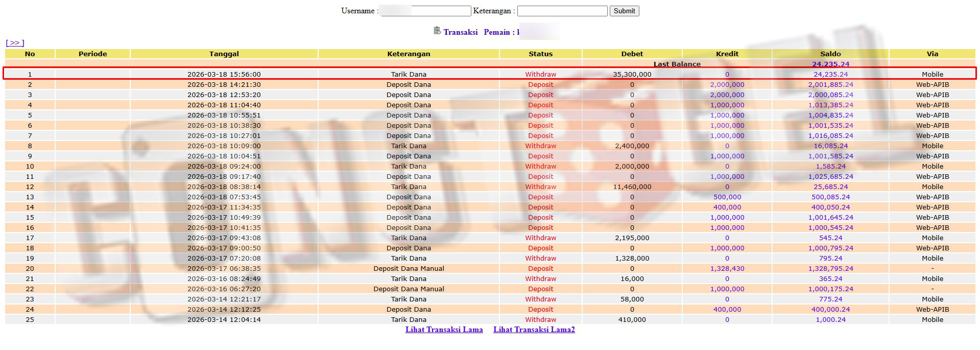Screen dimensions: 980x350
Task: Click the Transaksi heading text
Action: [x=461, y=32]
